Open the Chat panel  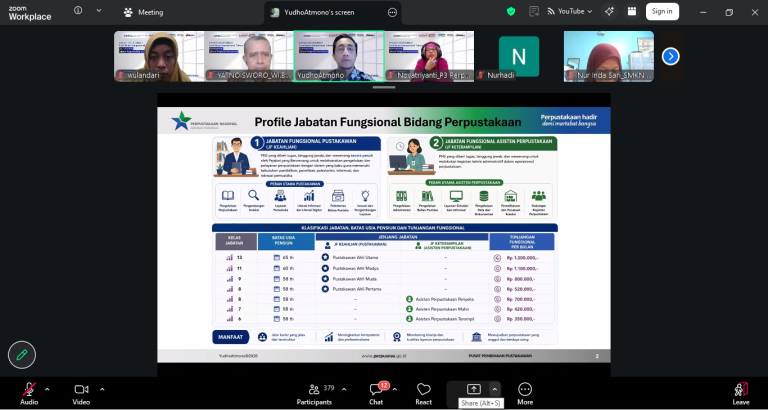point(376,394)
